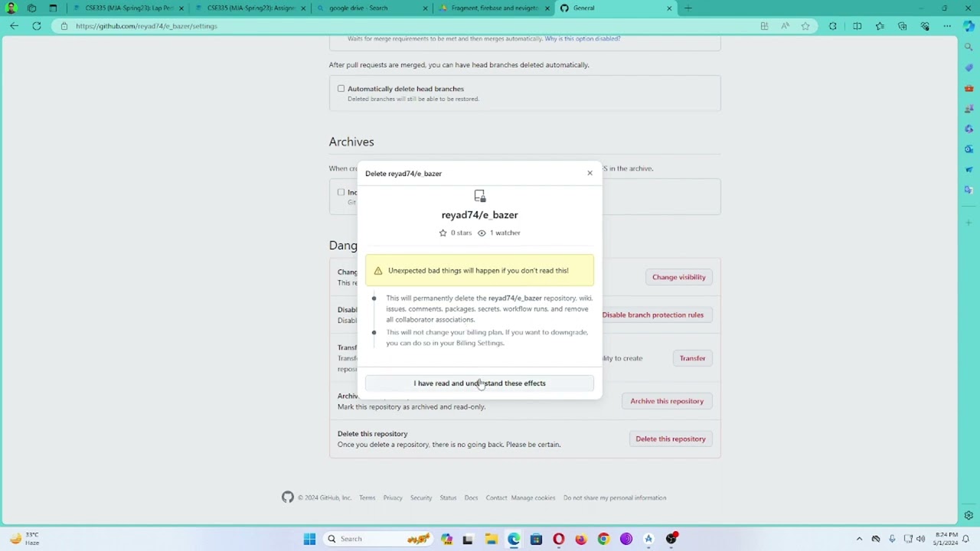Screen dimensions: 980x551
Task: Open Edge tab actions menu icon
Action: (53, 8)
